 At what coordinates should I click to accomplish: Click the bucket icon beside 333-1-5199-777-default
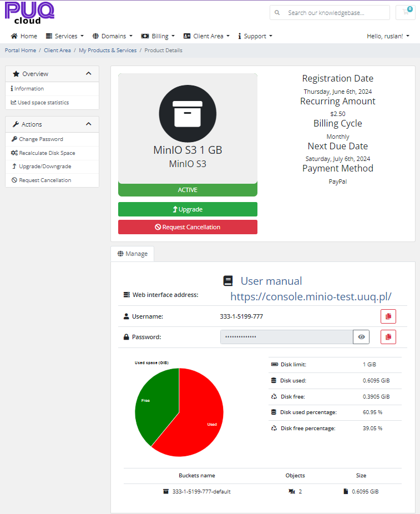pos(166,491)
